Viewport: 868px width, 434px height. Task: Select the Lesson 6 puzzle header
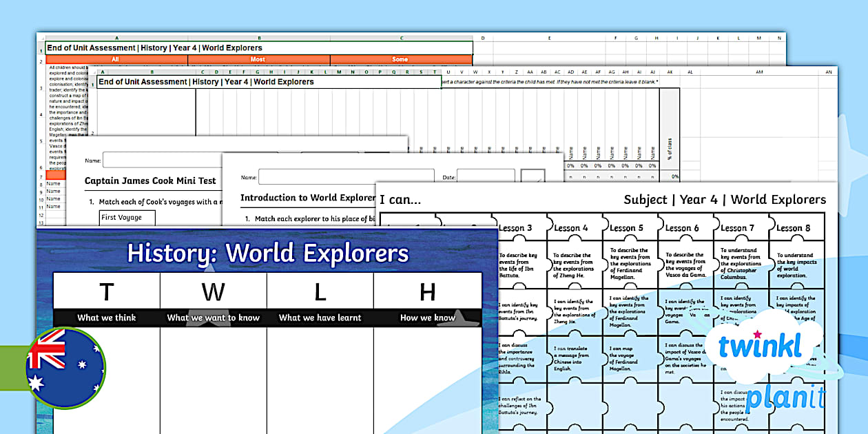(x=682, y=228)
